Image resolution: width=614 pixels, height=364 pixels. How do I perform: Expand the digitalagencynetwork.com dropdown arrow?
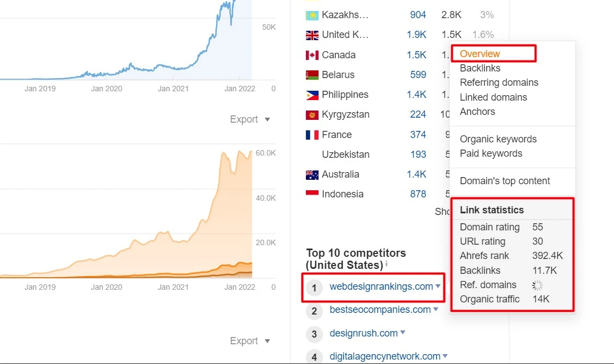(445, 356)
